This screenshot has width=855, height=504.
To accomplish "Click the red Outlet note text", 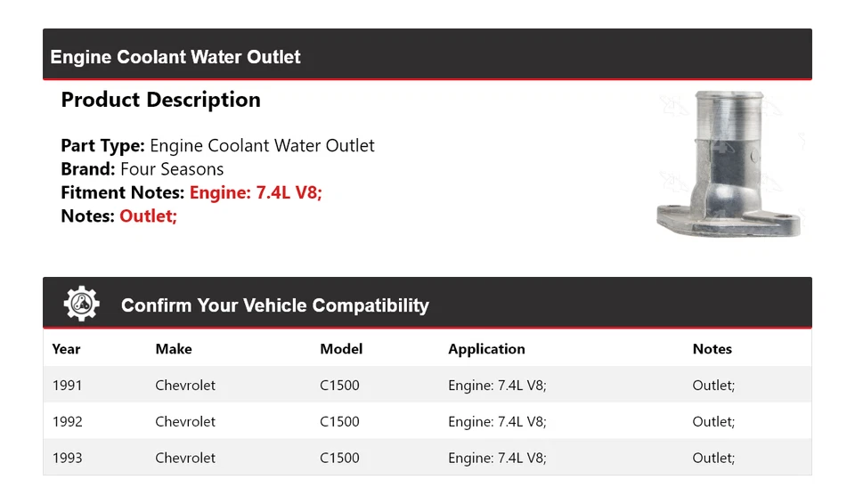I will (x=148, y=215).
